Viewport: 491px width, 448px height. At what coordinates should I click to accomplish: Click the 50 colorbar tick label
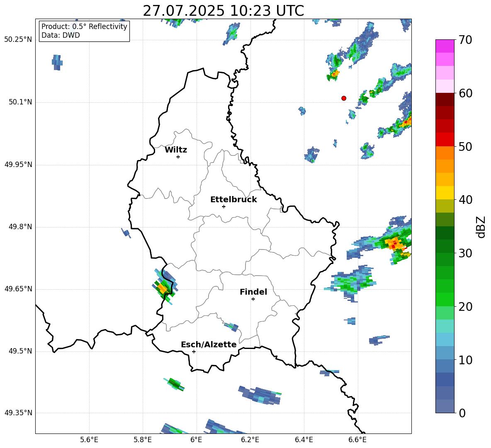[x=465, y=147]
